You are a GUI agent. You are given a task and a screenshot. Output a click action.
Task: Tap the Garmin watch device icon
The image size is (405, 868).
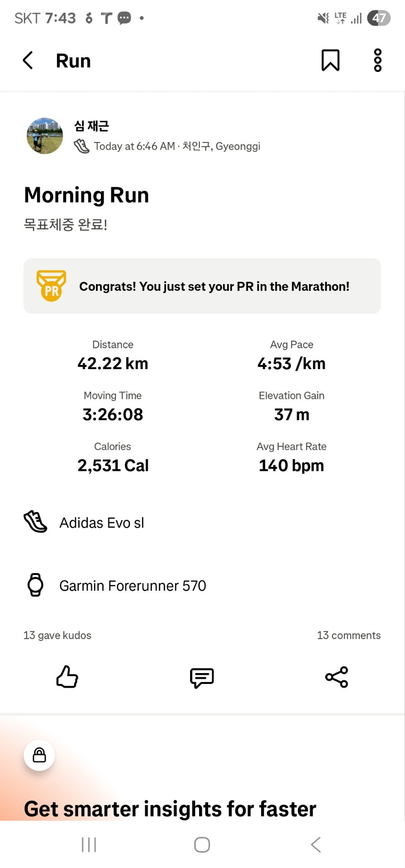point(35,585)
